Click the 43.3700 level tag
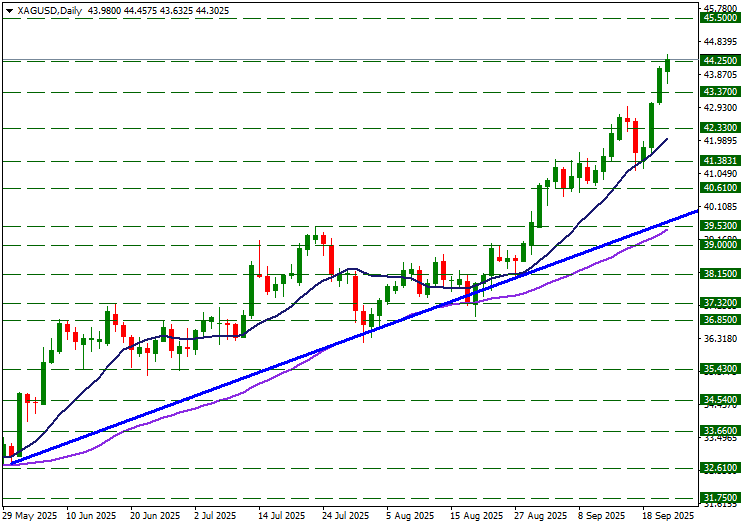This screenshot has width=744, height=527. 721,92
